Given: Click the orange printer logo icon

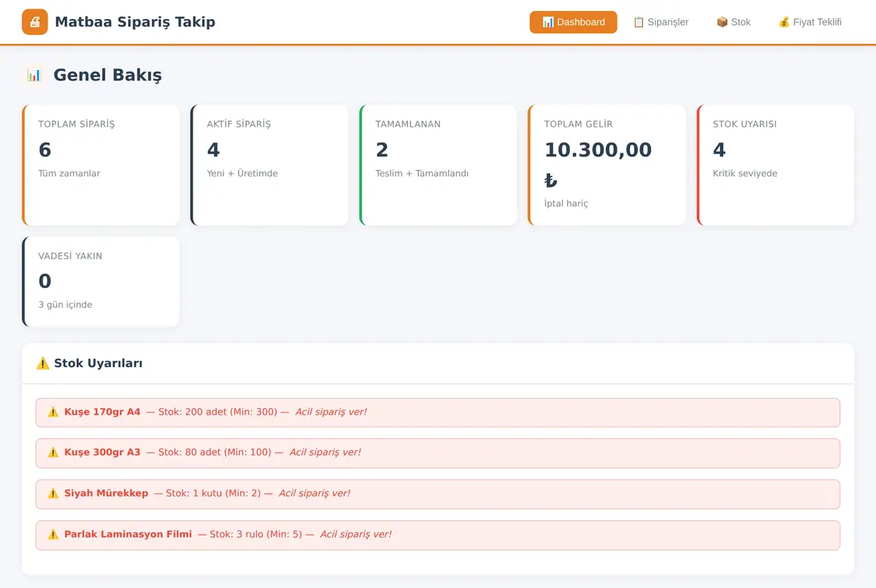Looking at the screenshot, I should point(35,22).
